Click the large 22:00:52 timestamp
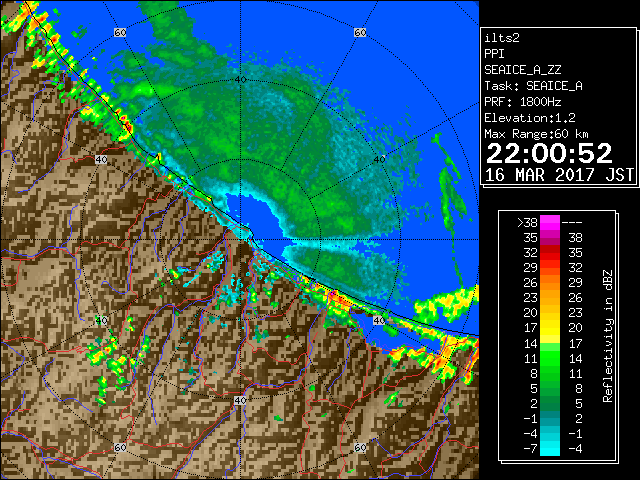Image resolution: width=640 pixels, height=480 pixels. pos(549,153)
